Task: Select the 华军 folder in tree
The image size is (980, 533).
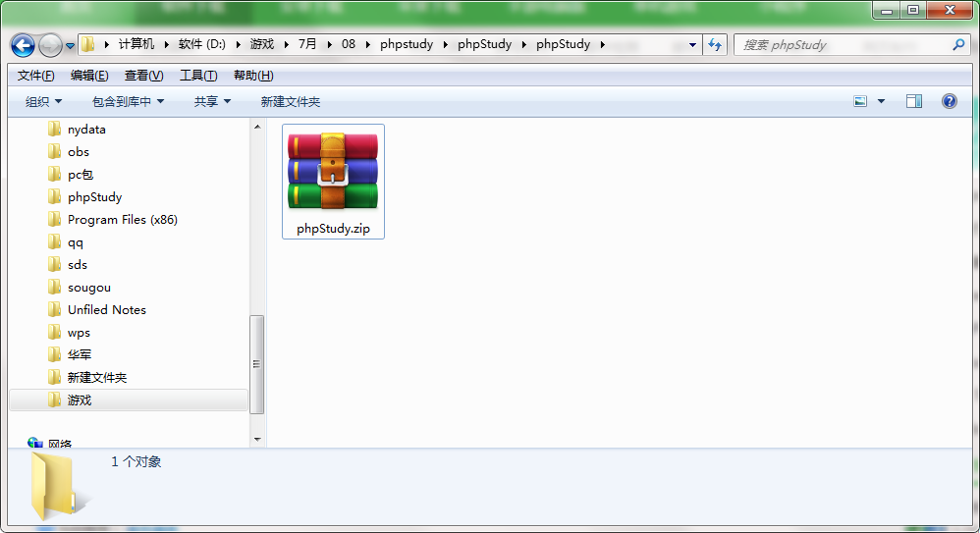Action: 80,355
